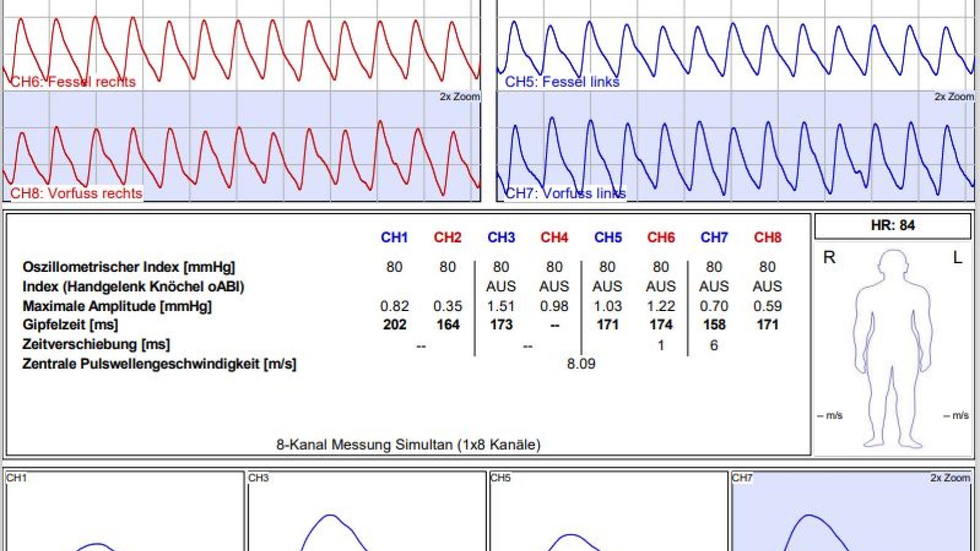The height and width of the screenshot is (551, 980).
Task: Click the AUS index entry under CH3
Action: coord(501,287)
